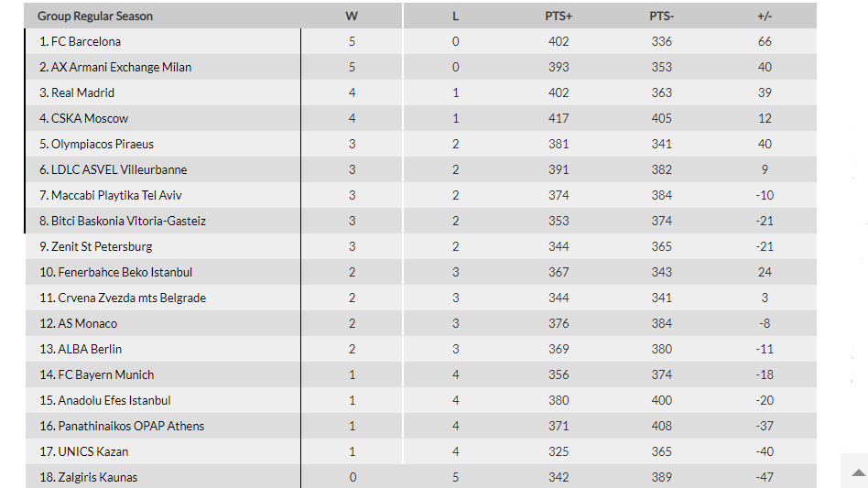Sort by the L column header
This screenshot has width=868, height=488.
point(455,16)
